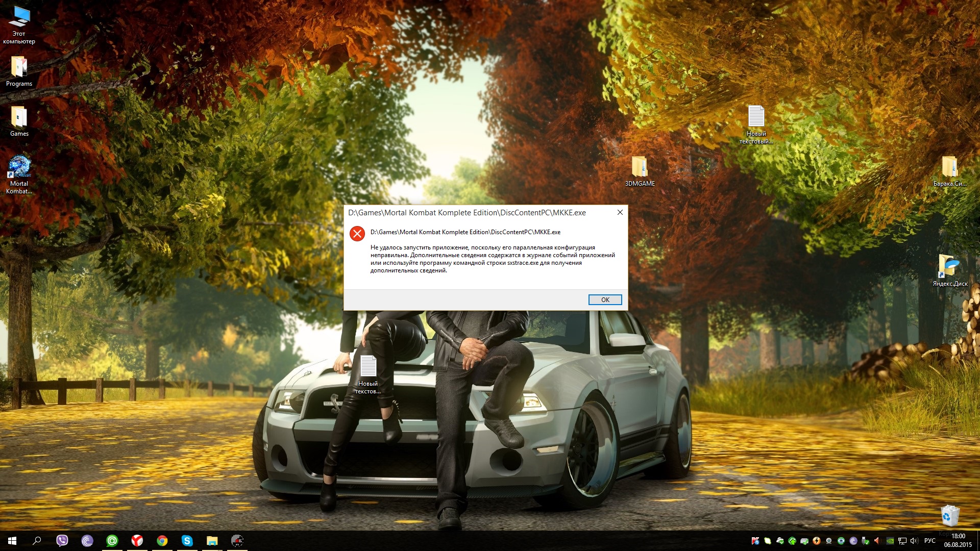Select the Games folder on desktop

tap(19, 121)
